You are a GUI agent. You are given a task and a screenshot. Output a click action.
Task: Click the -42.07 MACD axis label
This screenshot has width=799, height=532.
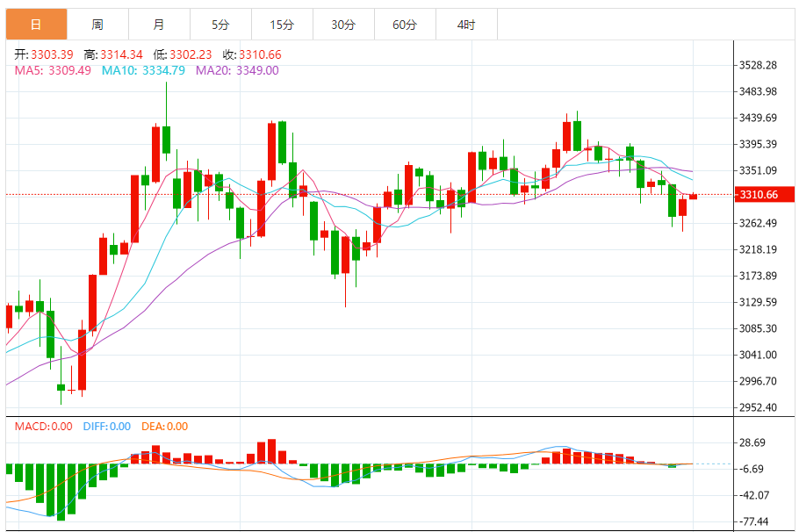[x=754, y=495]
